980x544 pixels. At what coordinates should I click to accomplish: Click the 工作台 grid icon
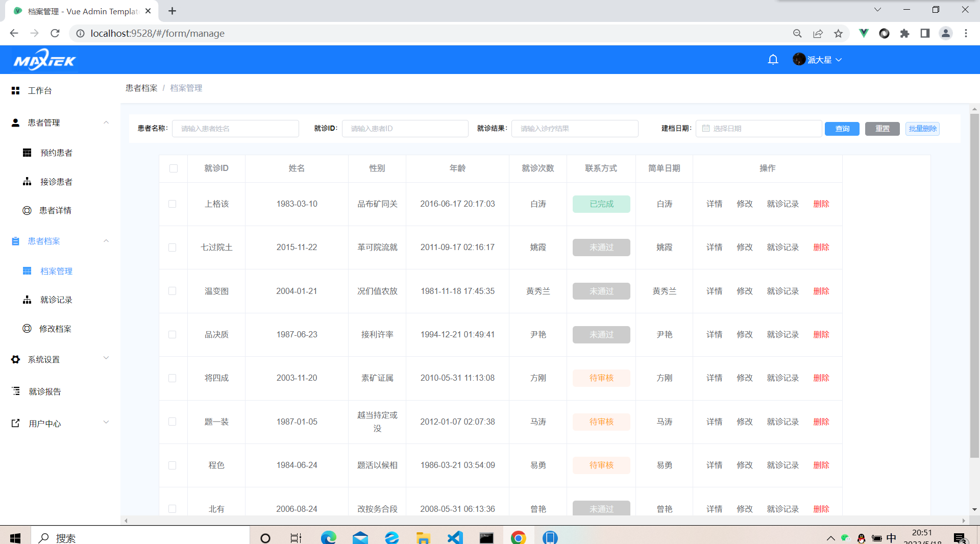pos(15,90)
